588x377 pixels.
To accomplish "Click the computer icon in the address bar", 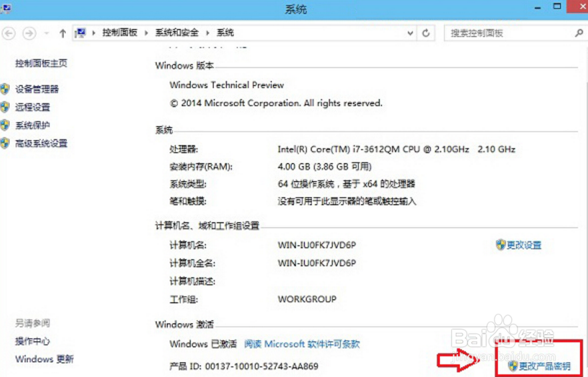I will [x=80, y=33].
